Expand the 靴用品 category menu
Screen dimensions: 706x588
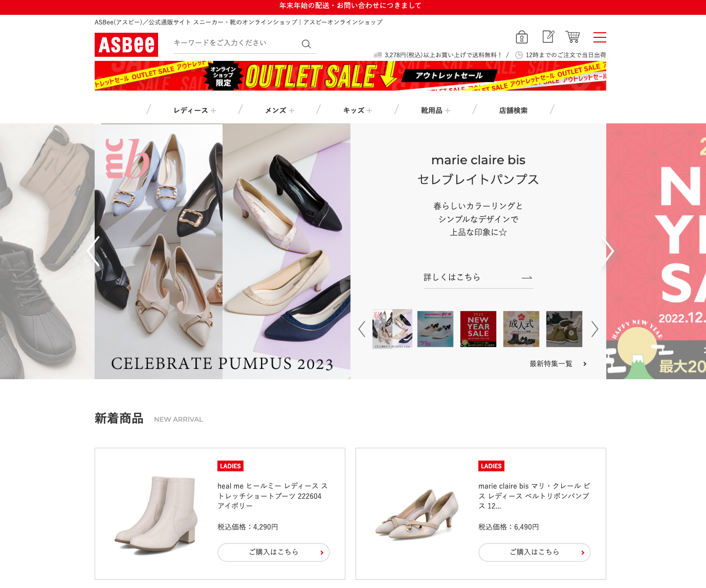(435, 111)
